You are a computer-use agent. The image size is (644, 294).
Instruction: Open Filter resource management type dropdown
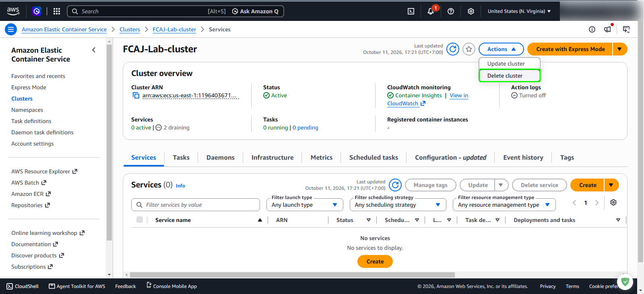504,205
